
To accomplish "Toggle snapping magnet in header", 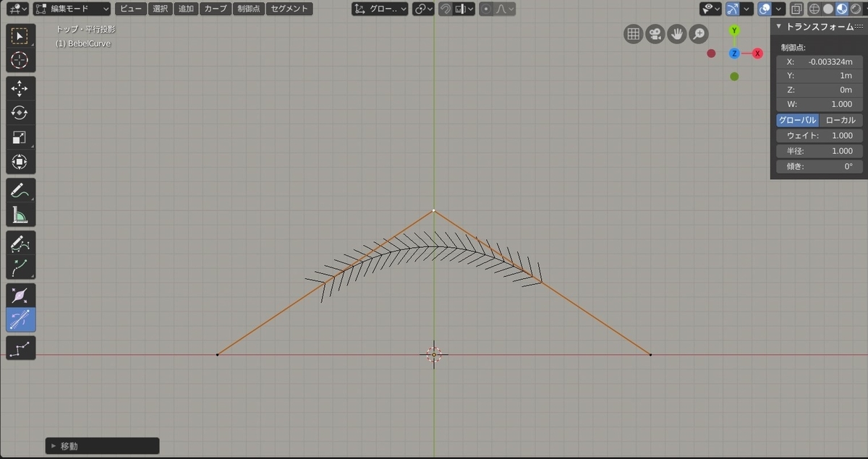I will pos(446,9).
